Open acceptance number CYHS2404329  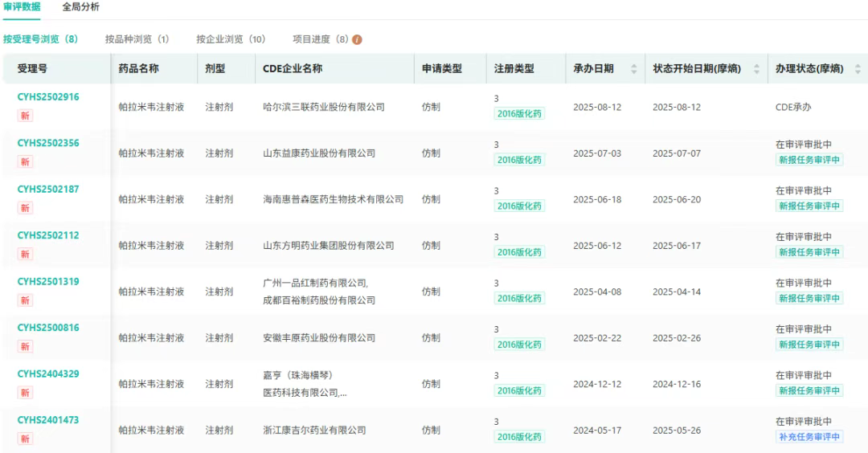point(48,374)
